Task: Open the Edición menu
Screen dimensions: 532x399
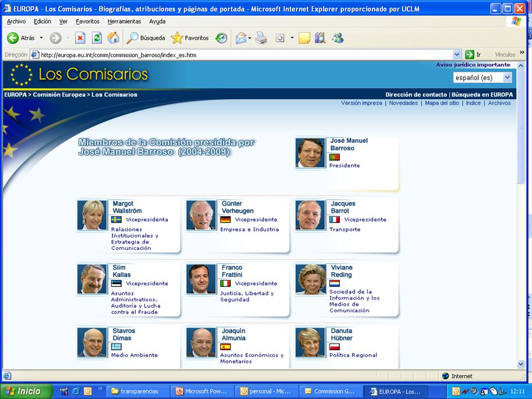Action: 43,22
